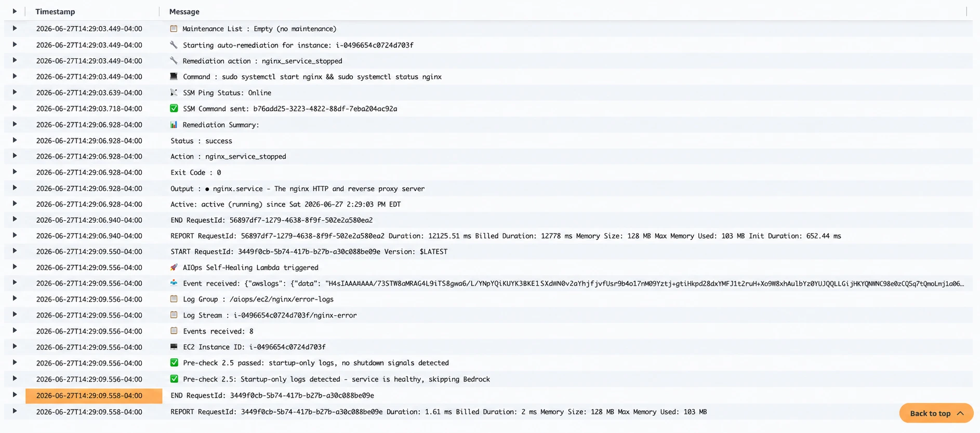Expand the Log Group /aiops/ec2/nginx/error-logs row
Image resolution: width=980 pixels, height=433 pixels.
point(15,299)
